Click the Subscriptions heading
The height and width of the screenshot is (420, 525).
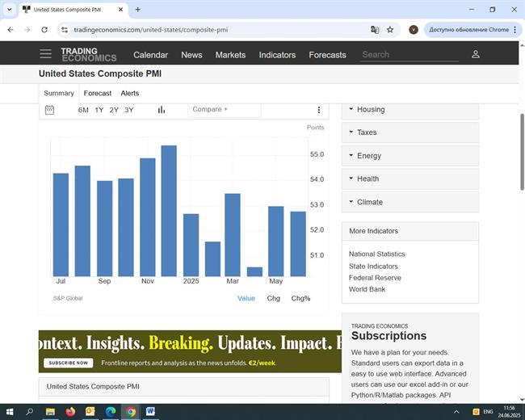tap(388, 336)
